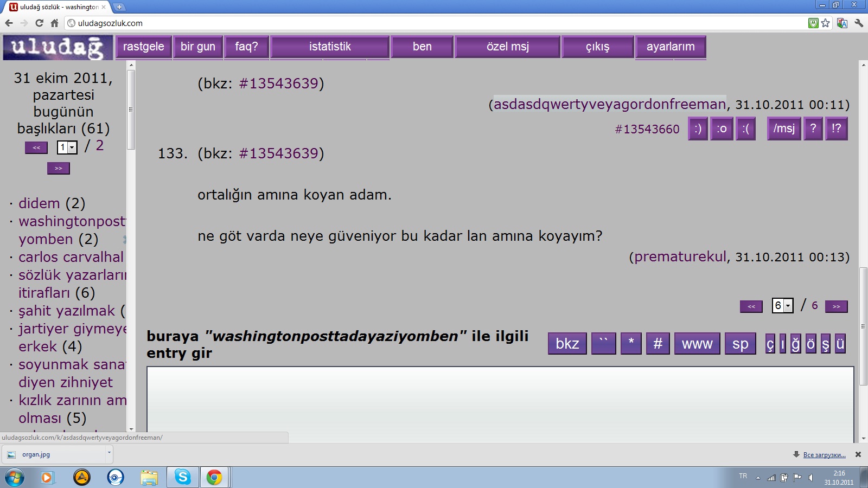Click the sidebar vertical scrollbar thumb
This screenshot has width=868, height=488.
[x=131, y=108]
